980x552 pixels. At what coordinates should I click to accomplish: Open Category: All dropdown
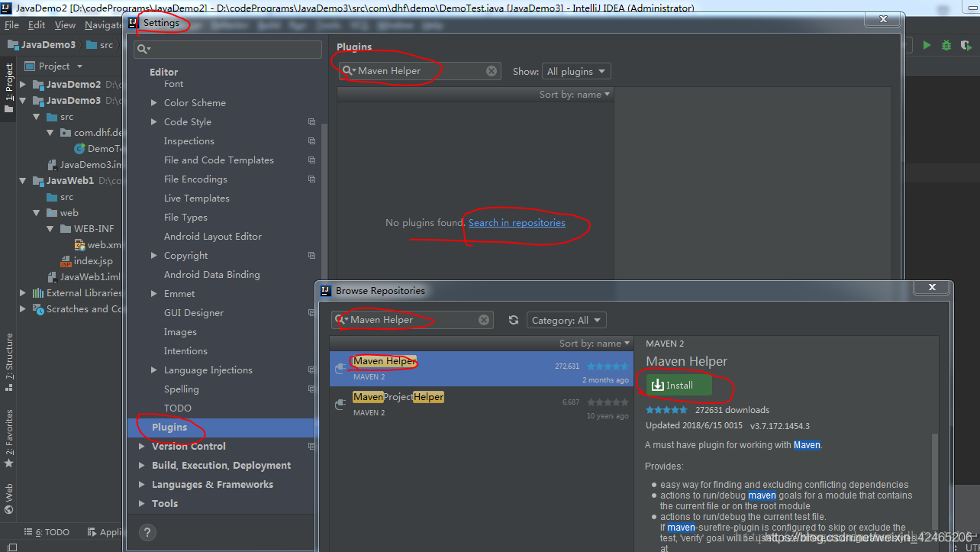(567, 320)
